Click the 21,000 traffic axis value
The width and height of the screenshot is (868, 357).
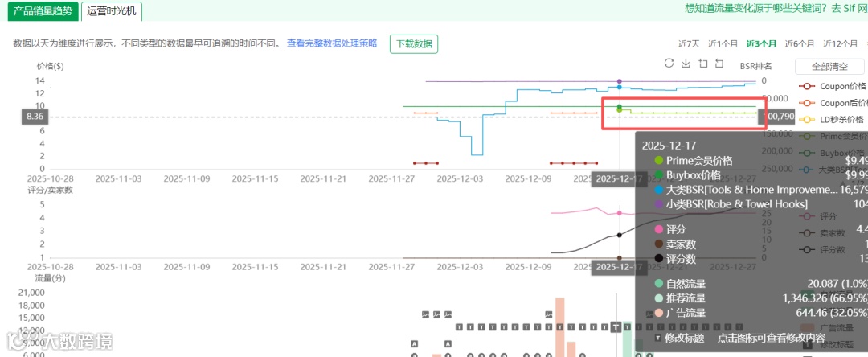(x=33, y=293)
